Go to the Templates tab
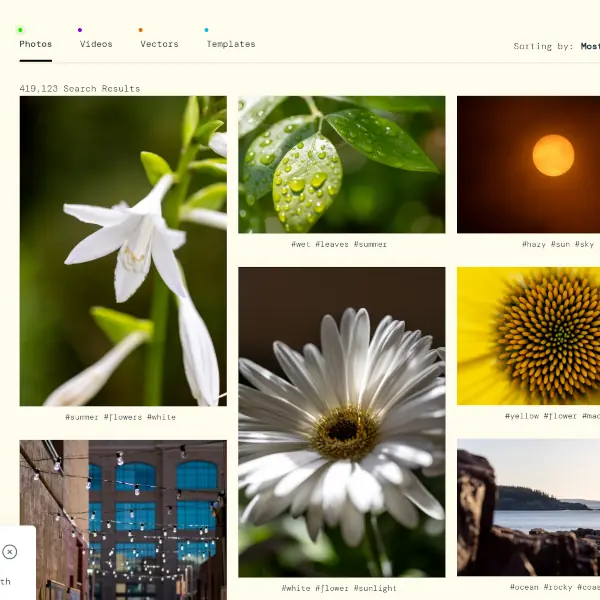 (230, 44)
